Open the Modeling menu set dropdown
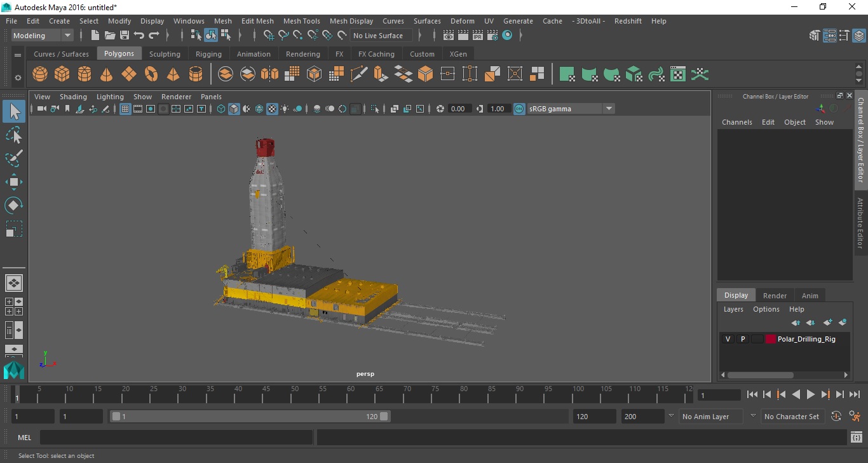The height and width of the screenshot is (463, 868). click(42, 36)
